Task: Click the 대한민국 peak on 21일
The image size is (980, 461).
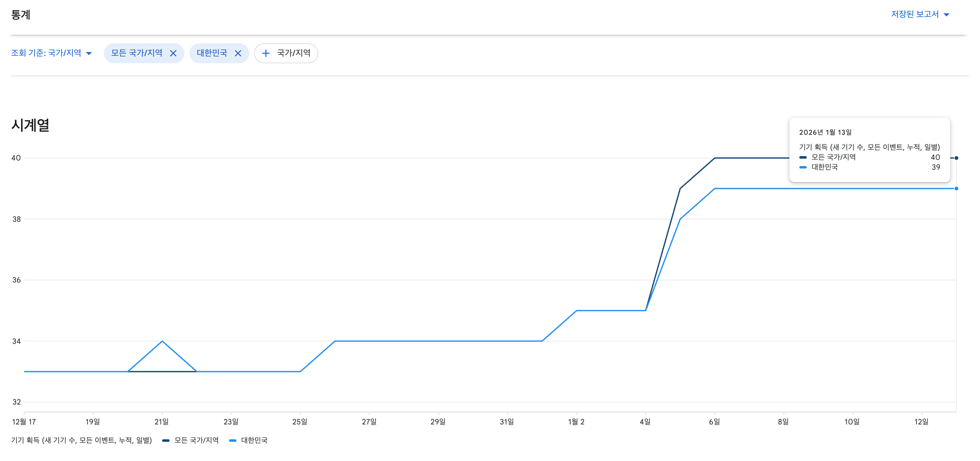Action: (162, 341)
